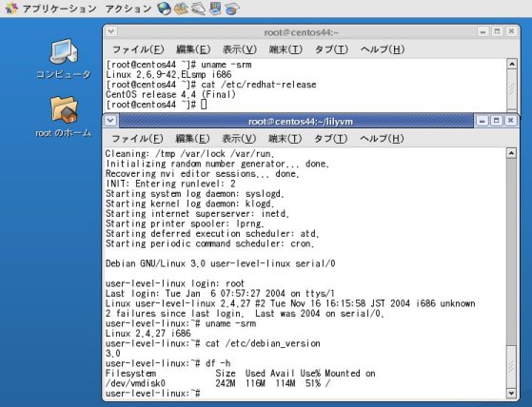This screenshot has height=407, width=532.
Task: Click scroll-up arrow in lilyvm terminal
Action: (511, 153)
